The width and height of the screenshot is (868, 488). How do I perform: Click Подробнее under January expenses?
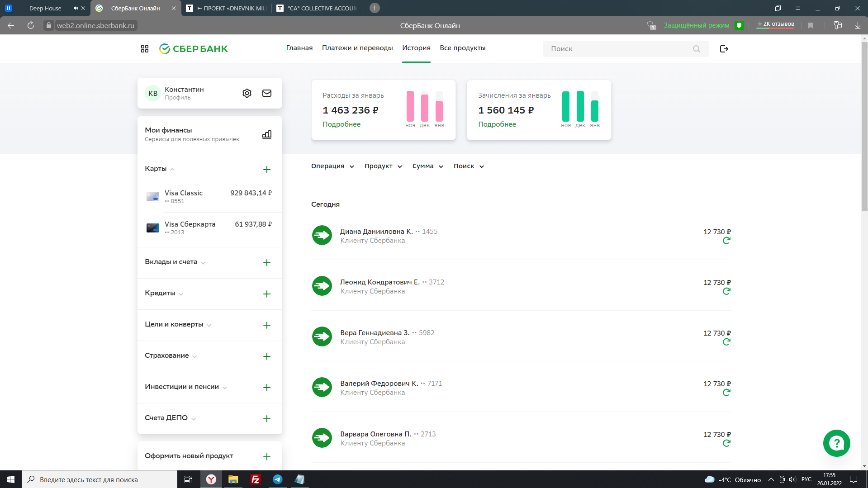pos(342,124)
